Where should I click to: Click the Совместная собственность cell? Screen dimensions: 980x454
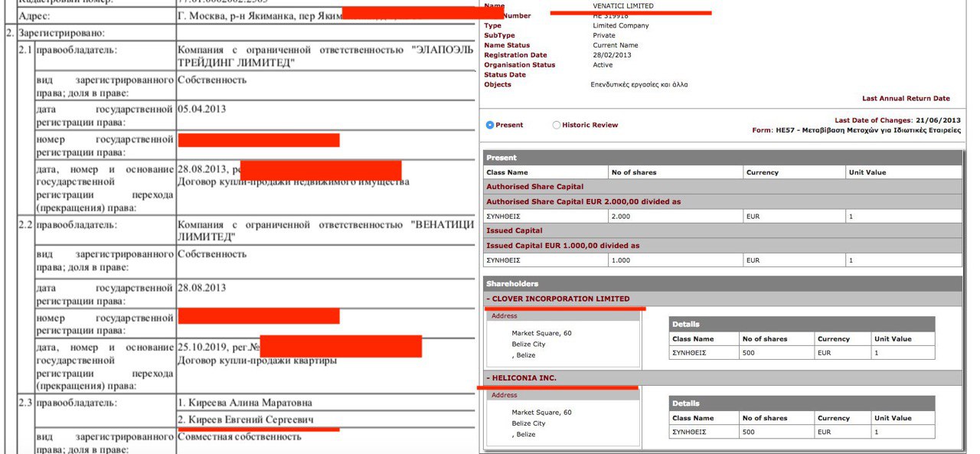point(240,436)
